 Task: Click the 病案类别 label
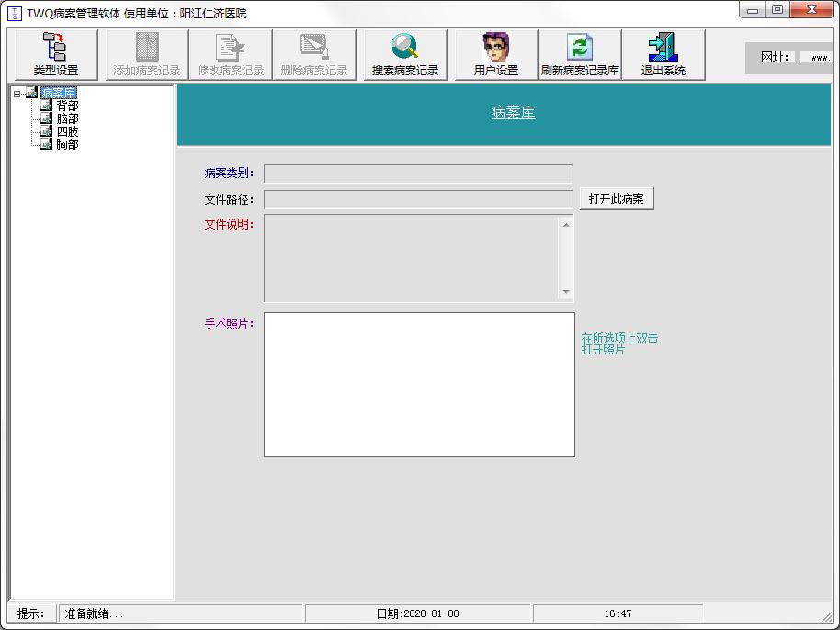pos(229,173)
